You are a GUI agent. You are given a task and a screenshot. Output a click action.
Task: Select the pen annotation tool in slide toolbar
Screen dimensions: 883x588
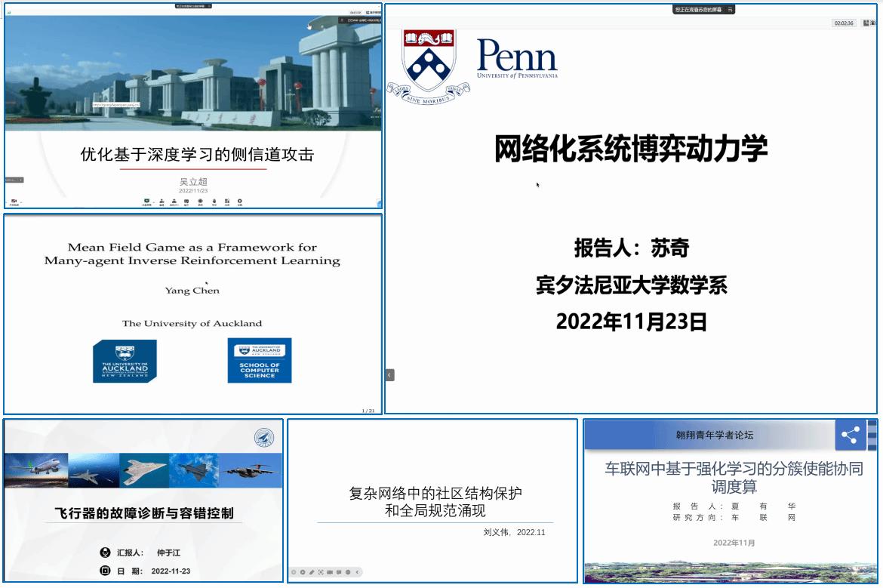tap(312, 572)
